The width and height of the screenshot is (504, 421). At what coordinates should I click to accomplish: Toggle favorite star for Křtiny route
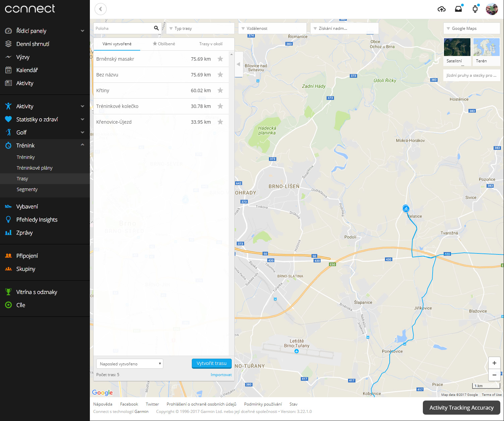220,91
